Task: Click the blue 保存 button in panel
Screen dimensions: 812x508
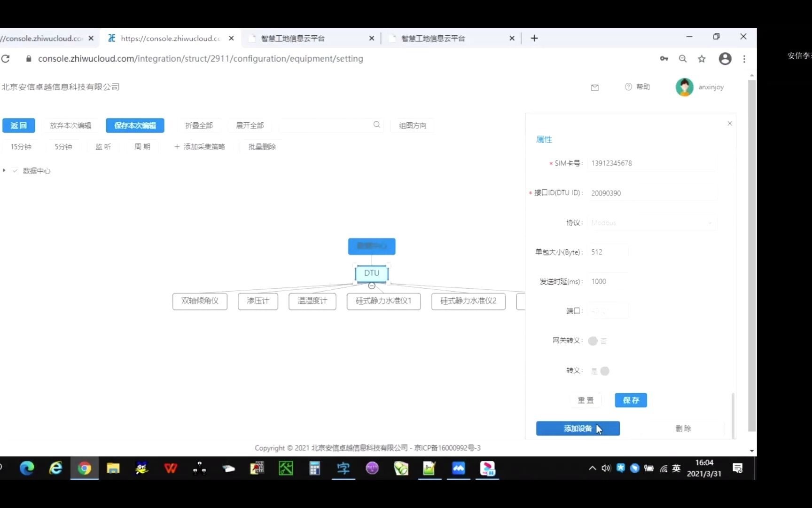Action: point(631,400)
